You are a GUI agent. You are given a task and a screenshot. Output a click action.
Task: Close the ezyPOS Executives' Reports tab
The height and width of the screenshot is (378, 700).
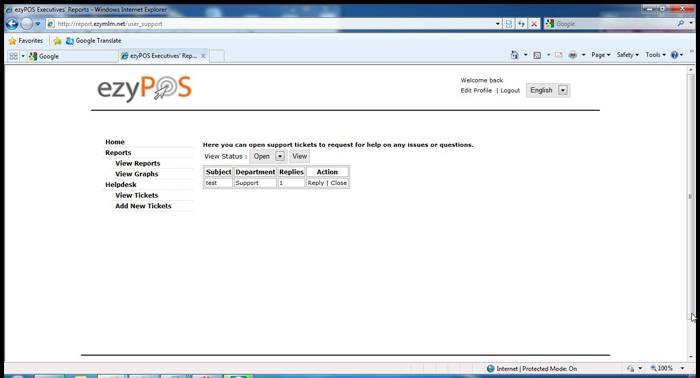203,56
